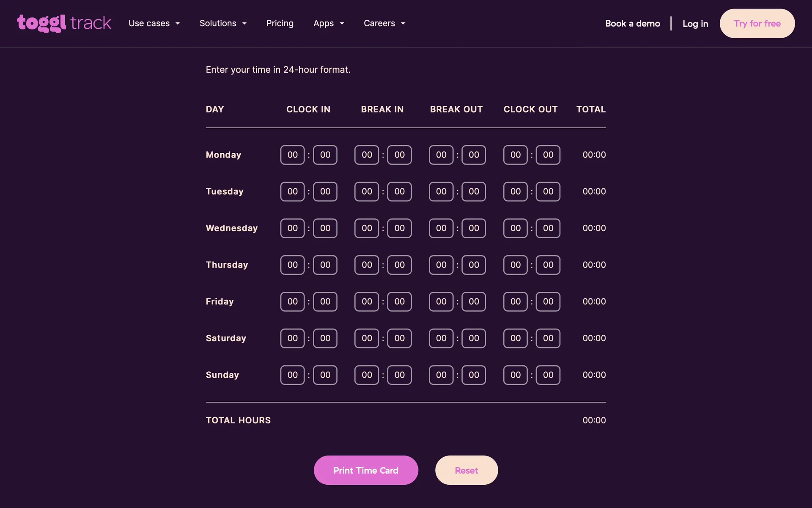This screenshot has height=508, width=812.
Task: Open the Careers dropdown menu
Action: (x=384, y=23)
